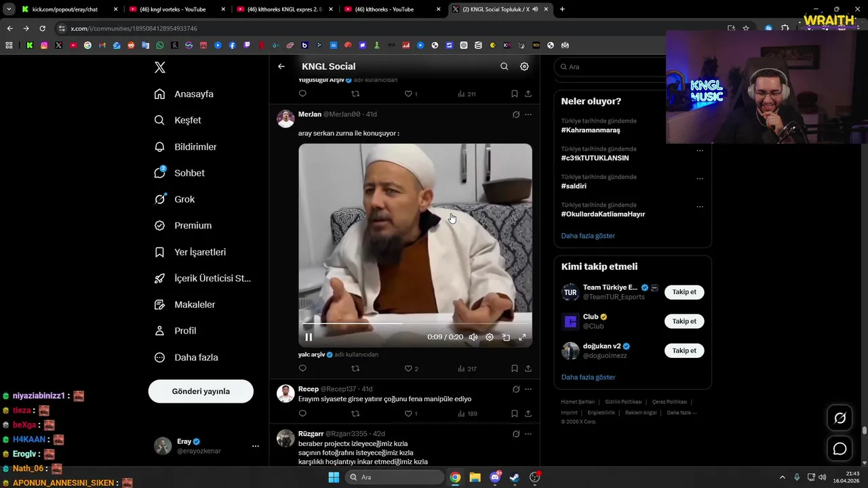Show more follow suggestions
This screenshot has width=868, height=488.
click(x=588, y=377)
